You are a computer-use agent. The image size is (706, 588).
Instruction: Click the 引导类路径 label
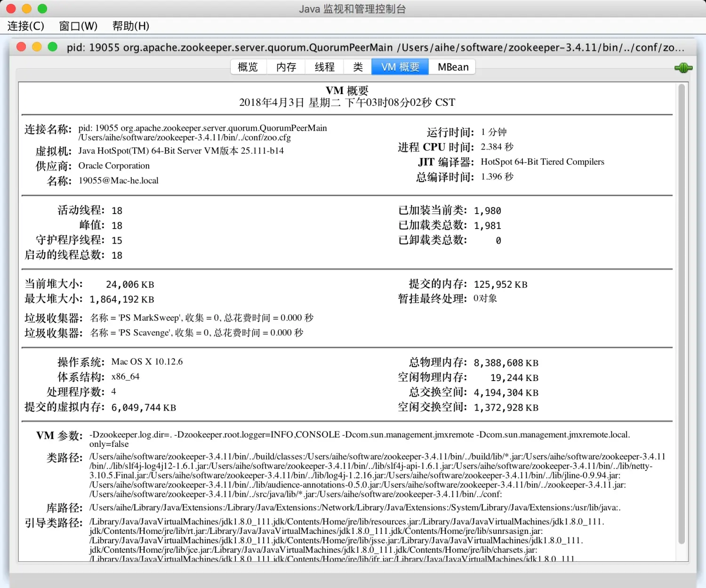[54, 523]
